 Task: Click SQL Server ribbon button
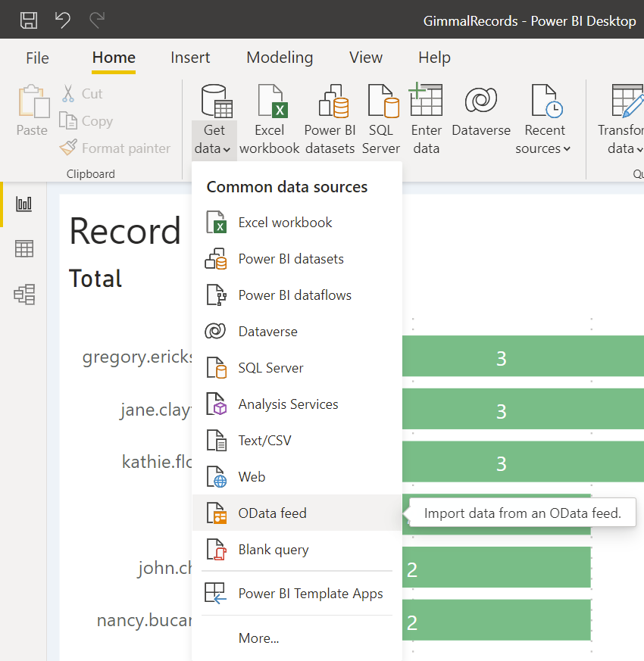point(381,120)
